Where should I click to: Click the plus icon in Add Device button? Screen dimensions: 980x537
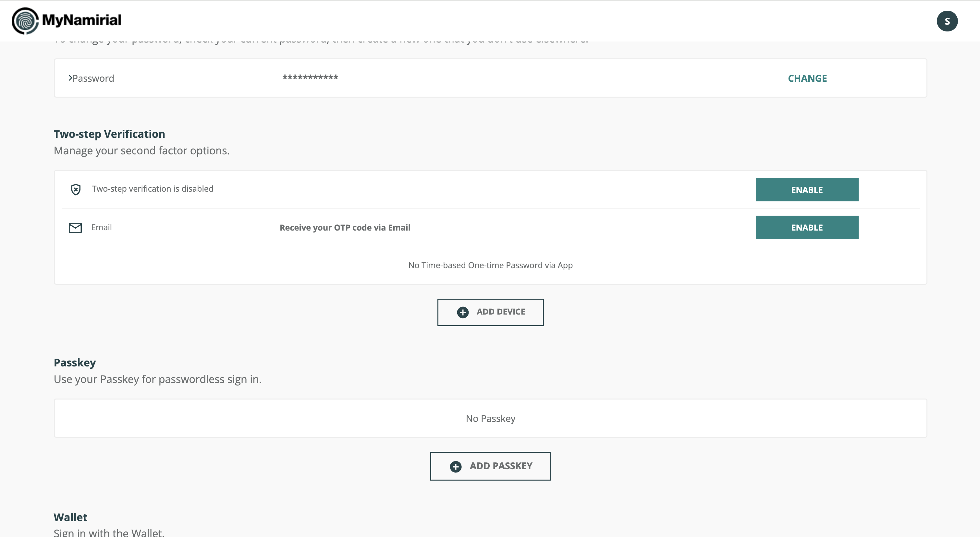coord(463,312)
